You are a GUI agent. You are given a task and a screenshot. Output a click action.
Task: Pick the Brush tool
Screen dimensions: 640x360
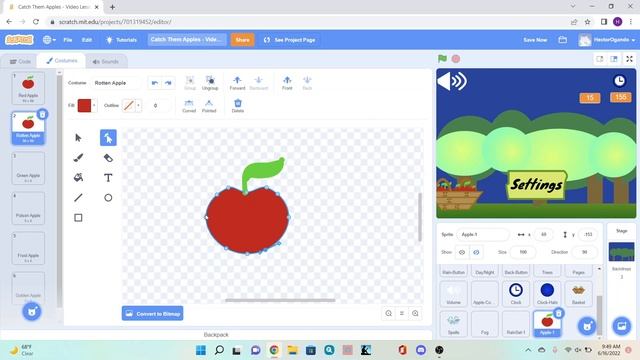click(x=78, y=158)
